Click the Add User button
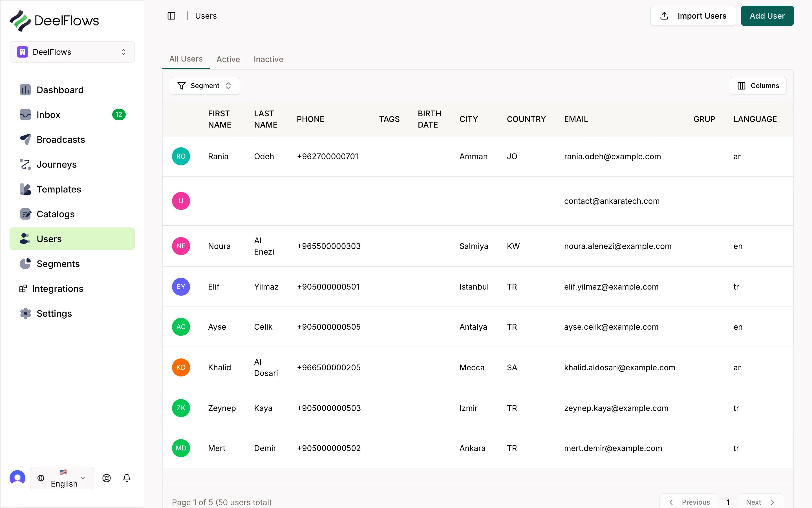The image size is (812, 508). coord(767,16)
